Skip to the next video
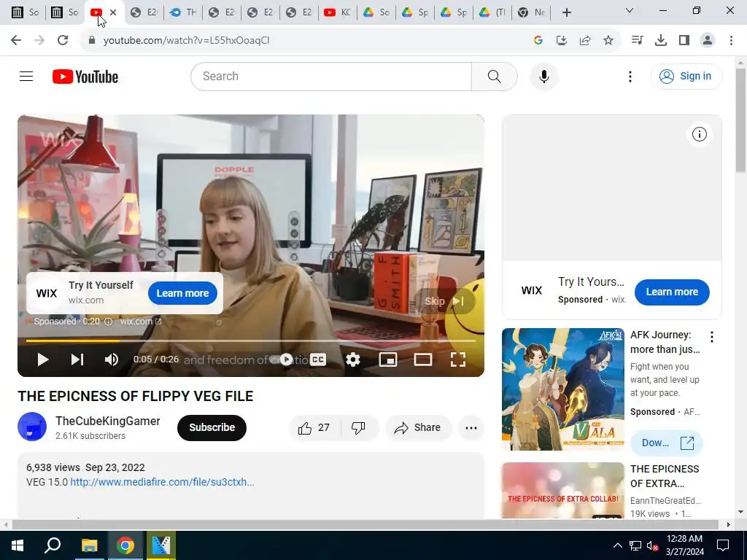The image size is (747, 560). [x=77, y=359]
